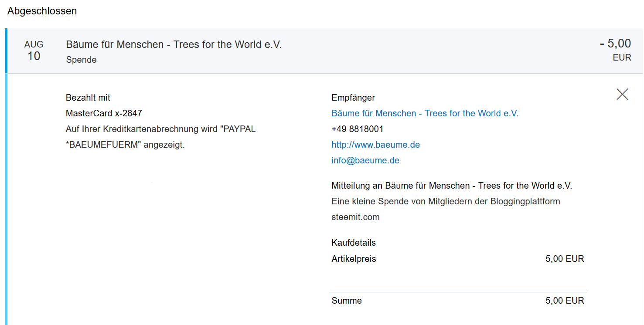Collapse the Bäume für Menschen transaction header row
644x325 pixels.
tap(324, 51)
